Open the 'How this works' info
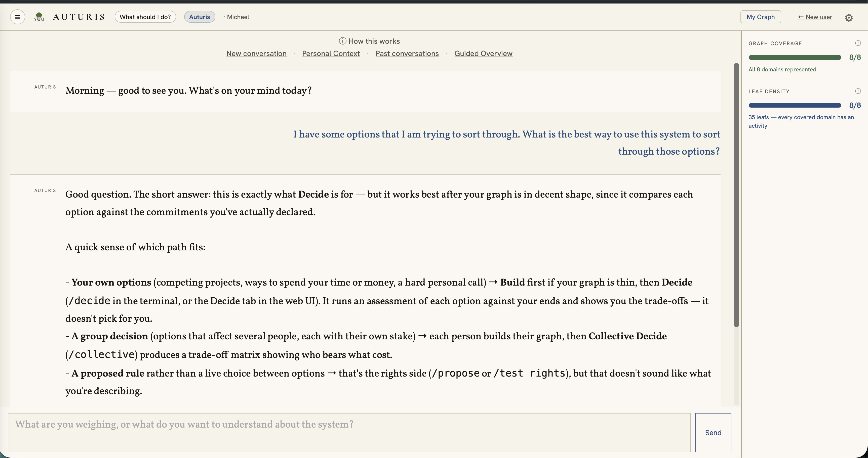Screen dimensions: 868x458 [369, 41]
